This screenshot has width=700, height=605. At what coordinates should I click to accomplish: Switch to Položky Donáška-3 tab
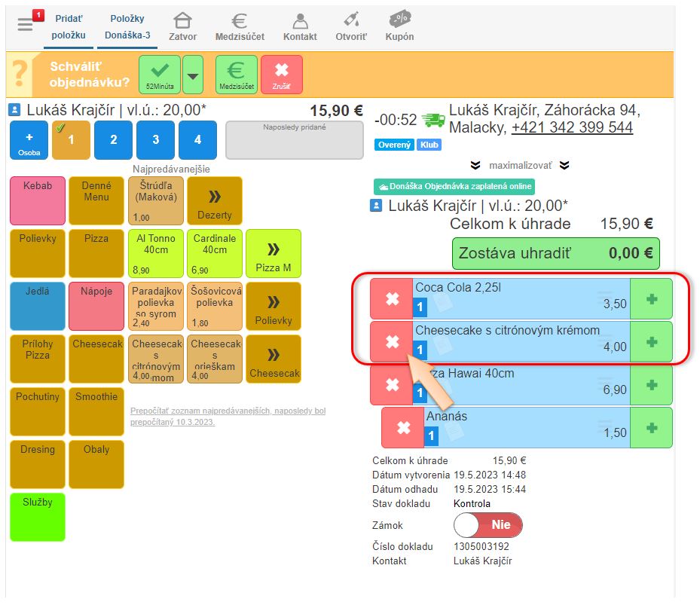(127, 26)
